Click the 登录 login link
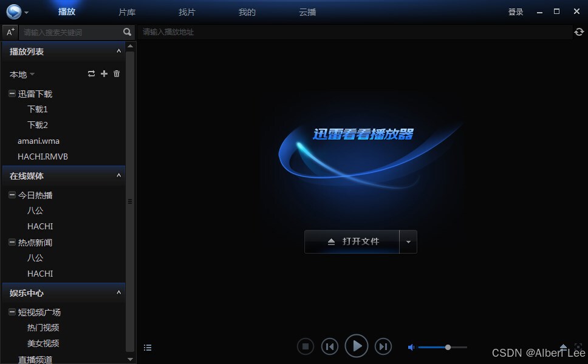Viewport: 588px width, 364px height. click(x=516, y=12)
